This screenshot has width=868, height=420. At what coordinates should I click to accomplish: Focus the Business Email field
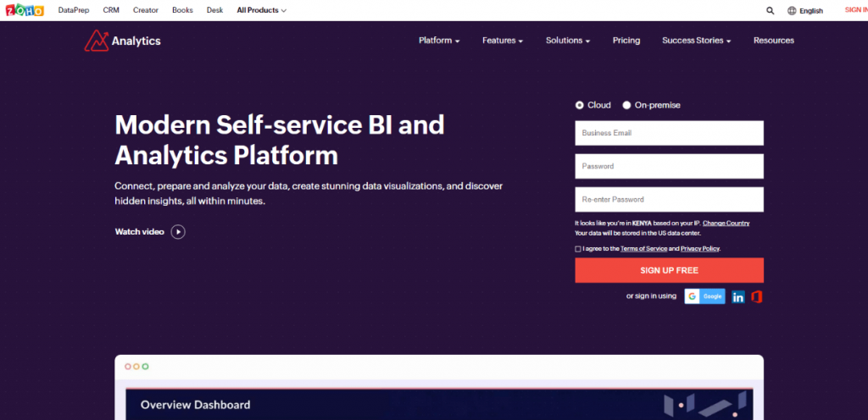click(670, 133)
